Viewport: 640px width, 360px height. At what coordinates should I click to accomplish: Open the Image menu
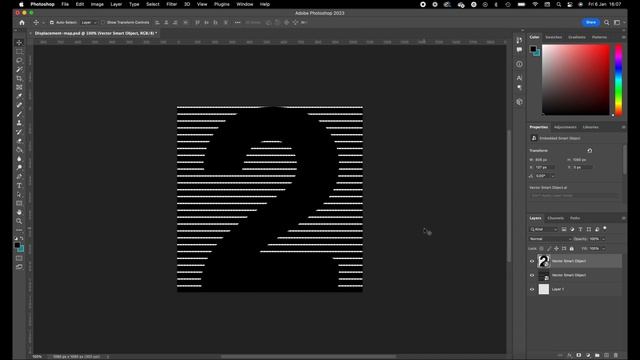(97, 4)
